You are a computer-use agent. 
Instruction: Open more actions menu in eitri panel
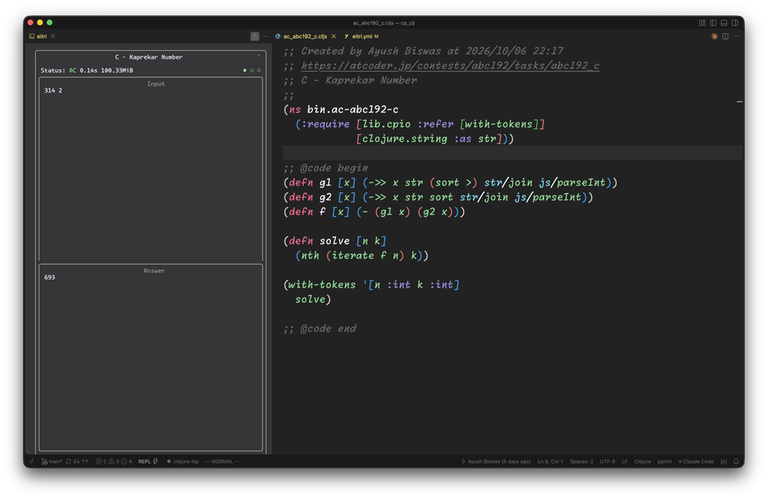point(265,36)
